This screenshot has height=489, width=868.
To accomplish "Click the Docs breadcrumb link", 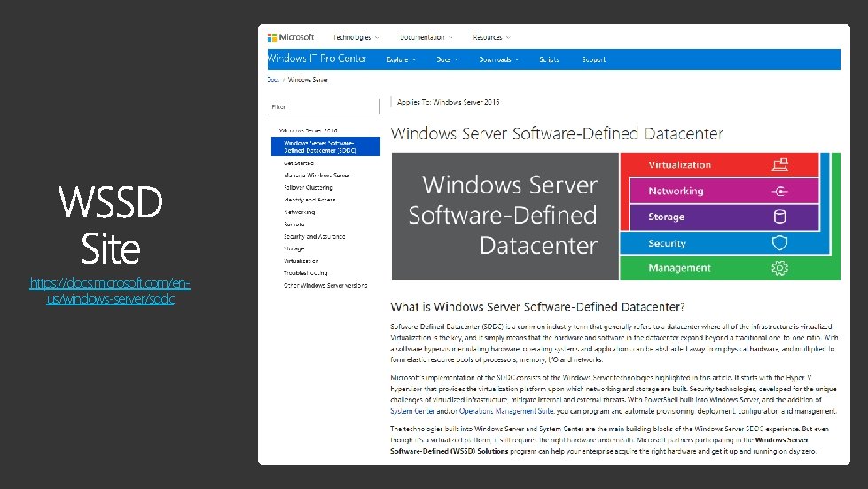I will click(273, 80).
